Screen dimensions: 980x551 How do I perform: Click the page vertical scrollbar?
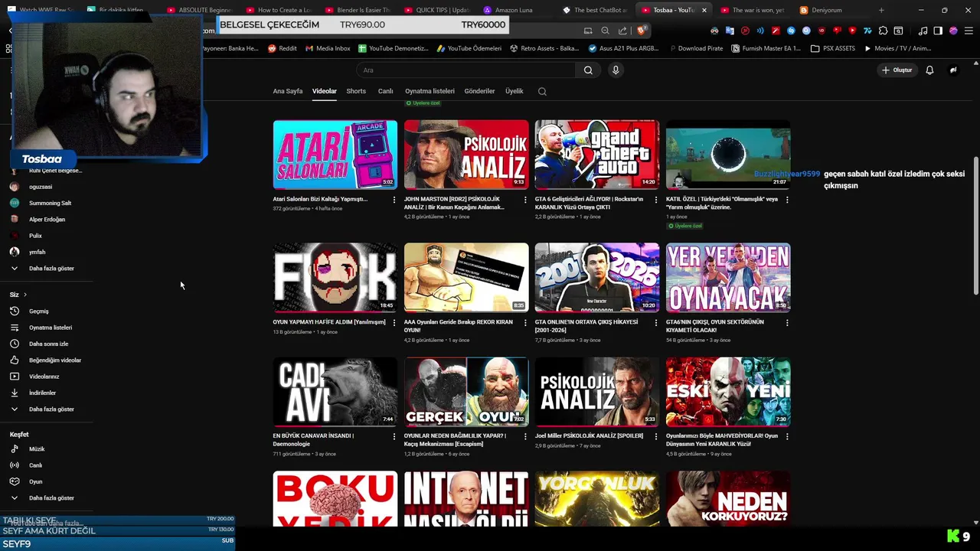[x=975, y=226]
